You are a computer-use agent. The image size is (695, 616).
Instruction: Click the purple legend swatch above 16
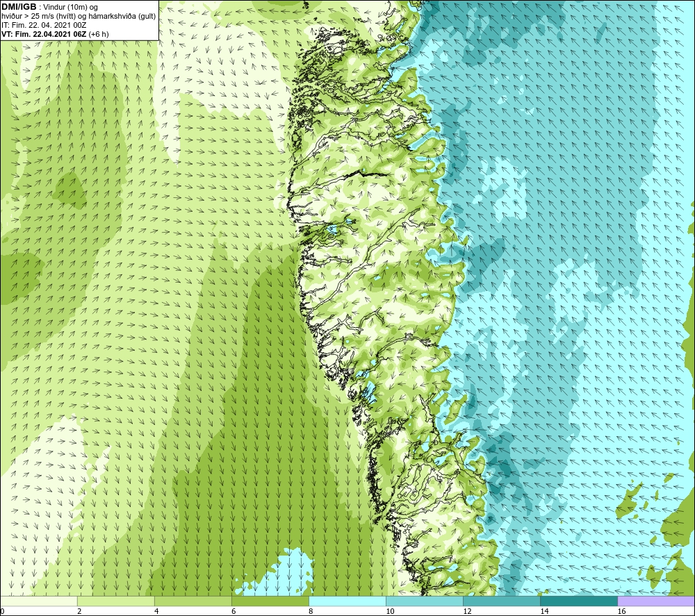pos(656,601)
